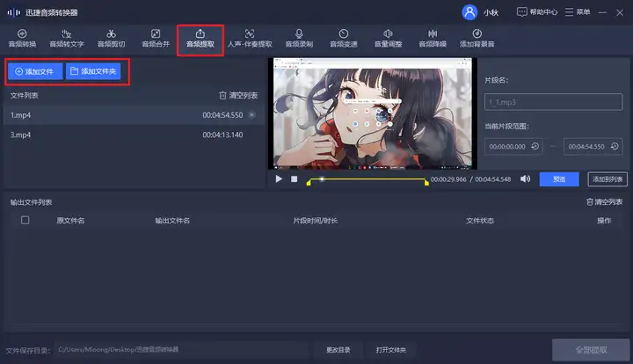Click the yellow end range marker
This screenshot has width=633, height=364.
point(426,183)
